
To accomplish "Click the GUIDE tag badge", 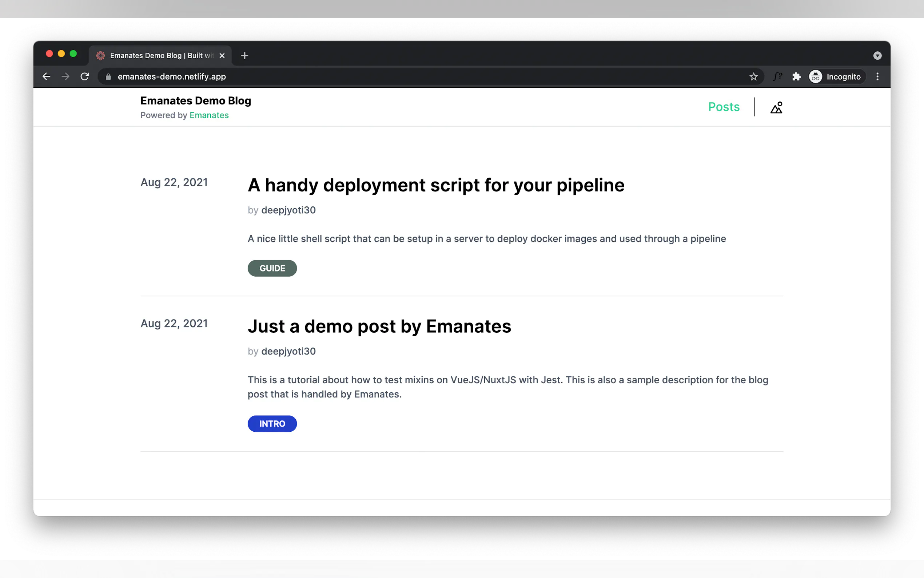I will tap(272, 268).
